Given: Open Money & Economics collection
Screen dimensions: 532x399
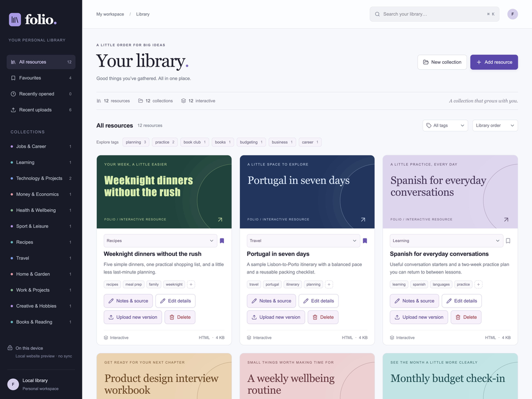Looking at the screenshot, I should click(41, 194).
